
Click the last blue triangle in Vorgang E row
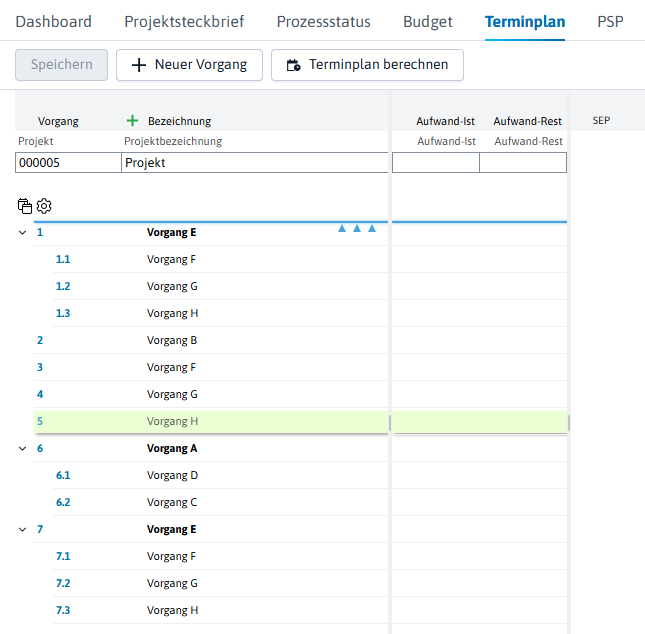[372, 228]
